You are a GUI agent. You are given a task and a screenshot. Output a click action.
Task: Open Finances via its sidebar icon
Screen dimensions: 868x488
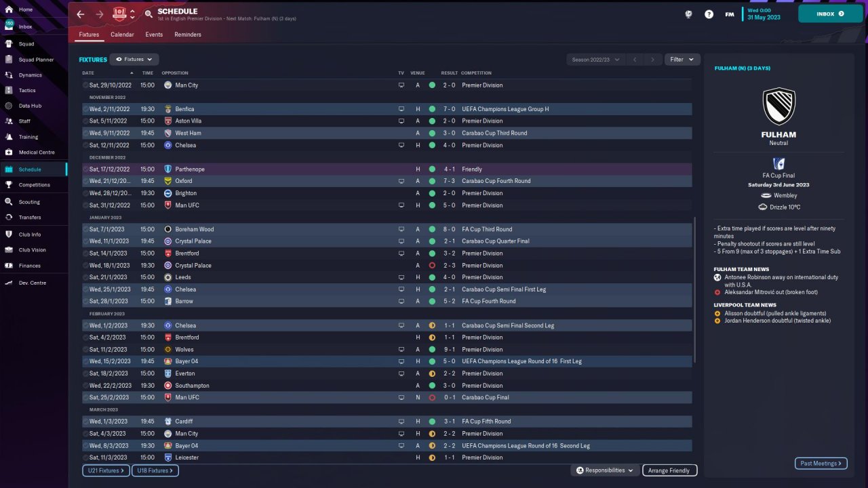point(9,266)
